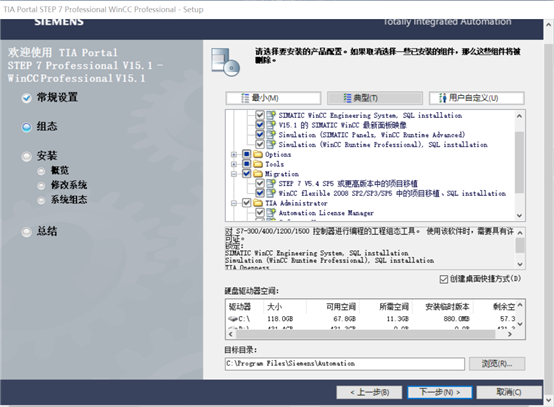554x407 pixels.
Task: Select the 典型(T) typical configuration
Action: point(375,98)
